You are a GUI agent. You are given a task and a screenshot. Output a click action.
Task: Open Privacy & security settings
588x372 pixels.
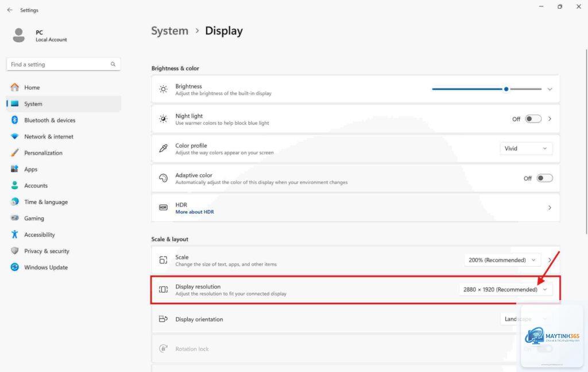tap(64, 251)
